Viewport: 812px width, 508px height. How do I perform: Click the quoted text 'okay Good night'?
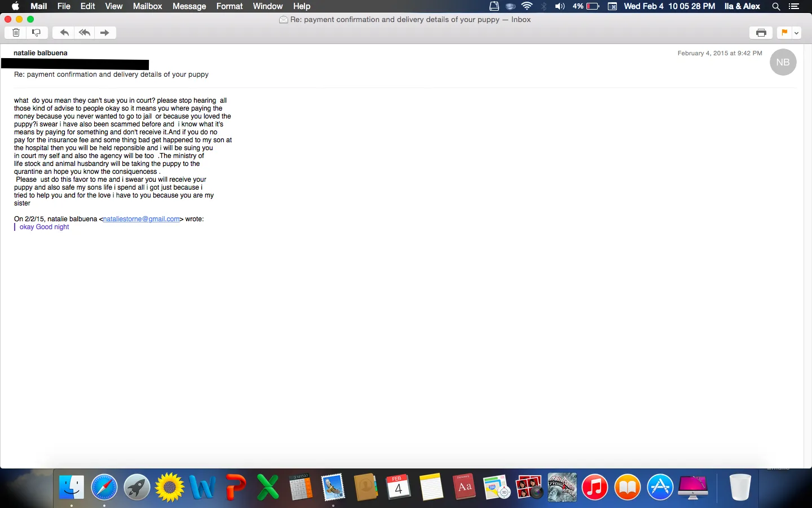coord(44,227)
